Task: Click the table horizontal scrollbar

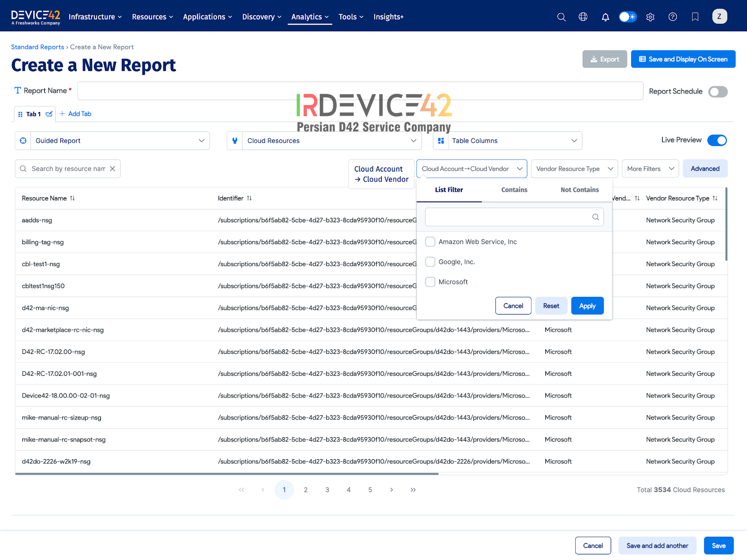Action: (227, 474)
